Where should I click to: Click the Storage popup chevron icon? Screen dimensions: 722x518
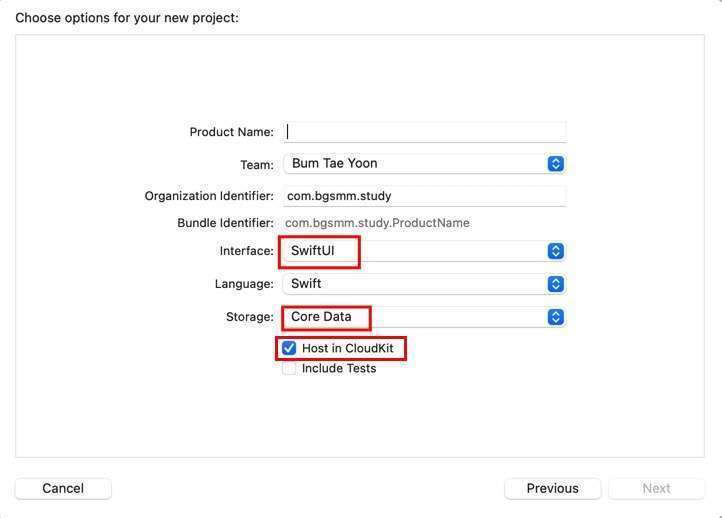pos(556,317)
